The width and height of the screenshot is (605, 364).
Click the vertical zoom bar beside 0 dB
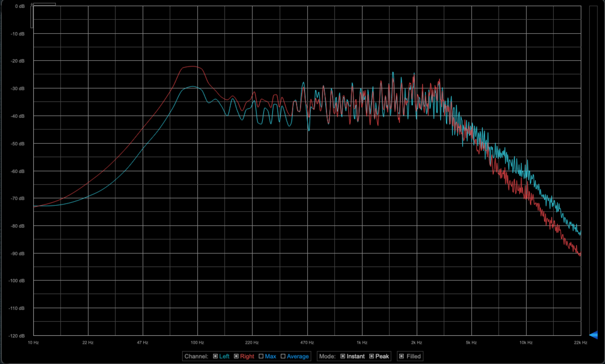(x=32, y=17)
